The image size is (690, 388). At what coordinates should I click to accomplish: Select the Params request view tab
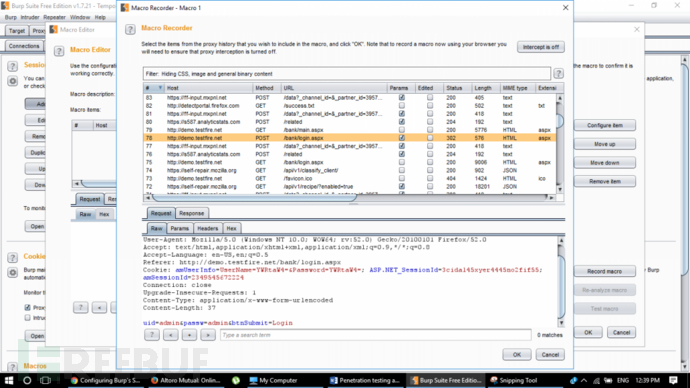pyautogui.click(x=180, y=228)
